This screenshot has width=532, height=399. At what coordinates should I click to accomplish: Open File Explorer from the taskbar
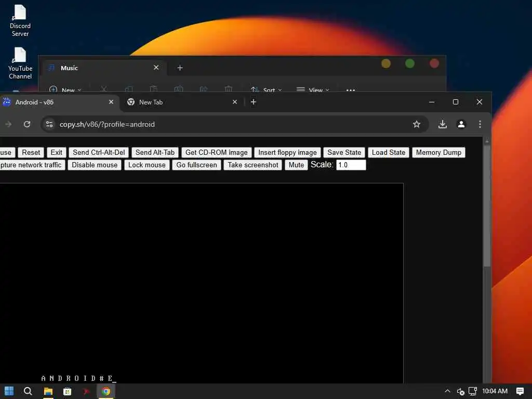tap(48, 391)
